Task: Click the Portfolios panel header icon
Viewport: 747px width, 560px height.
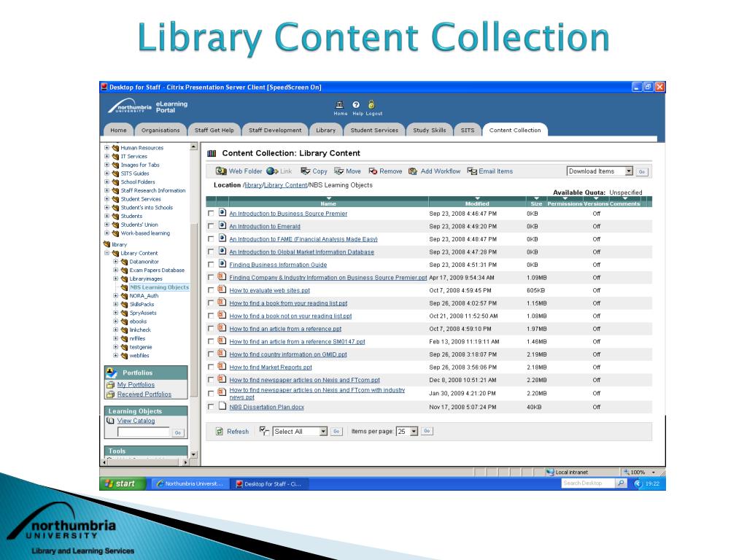Action: [x=112, y=373]
